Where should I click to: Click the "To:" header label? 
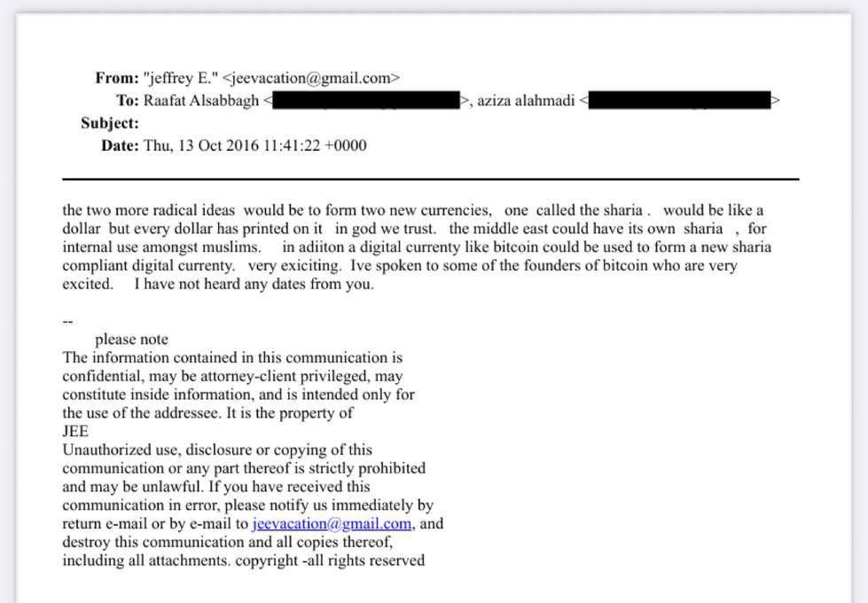pos(128,101)
